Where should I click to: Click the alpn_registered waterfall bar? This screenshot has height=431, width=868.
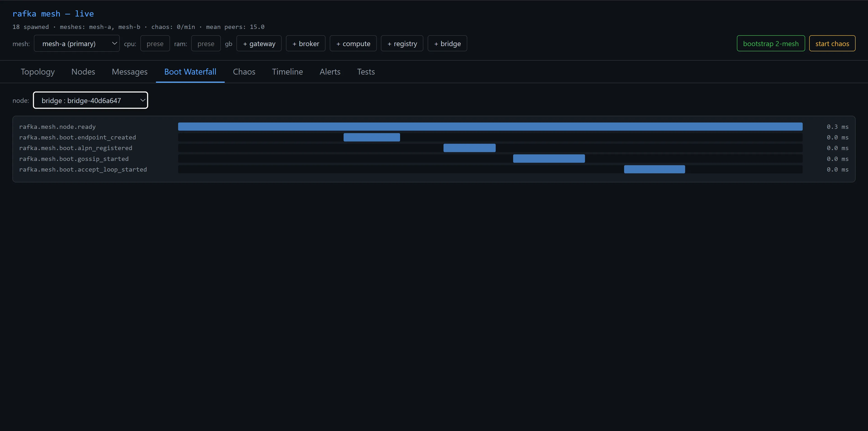point(469,148)
